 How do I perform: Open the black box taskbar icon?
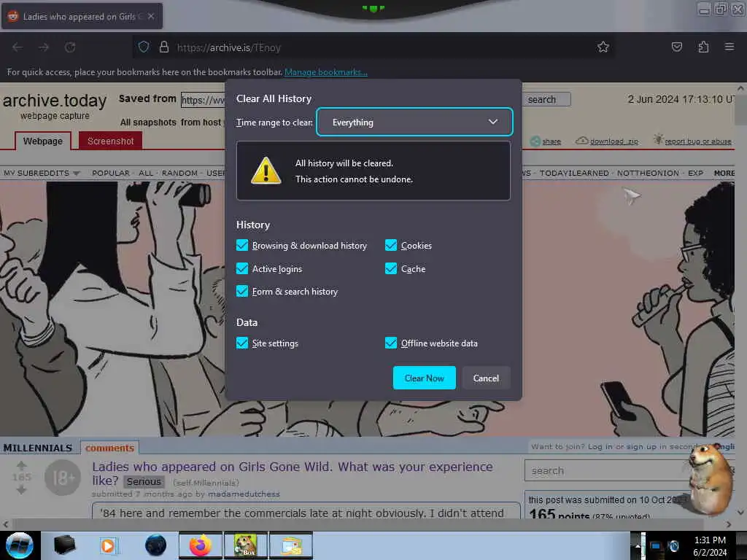point(64,545)
